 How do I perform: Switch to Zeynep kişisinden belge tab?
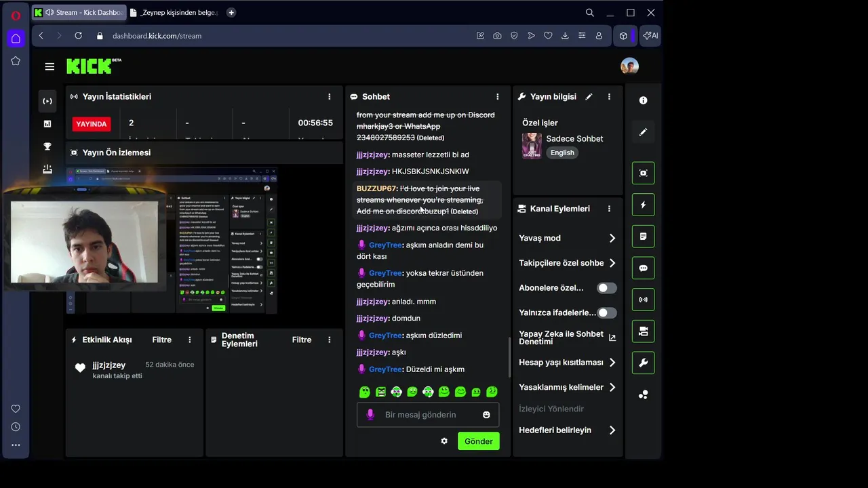(174, 12)
